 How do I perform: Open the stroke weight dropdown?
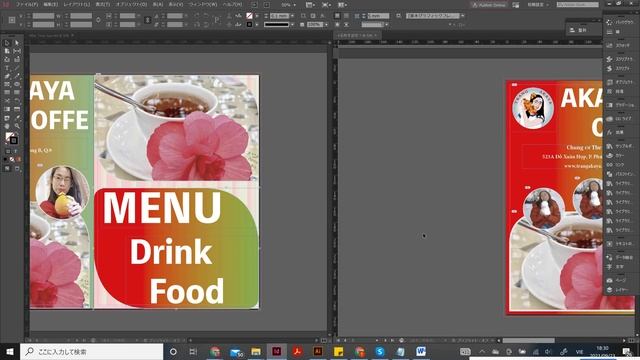pyautogui.click(x=292, y=16)
